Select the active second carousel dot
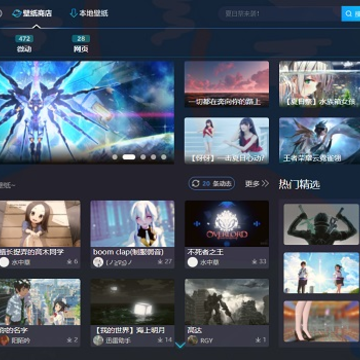Viewport: 360px width, 360px height. (129, 157)
